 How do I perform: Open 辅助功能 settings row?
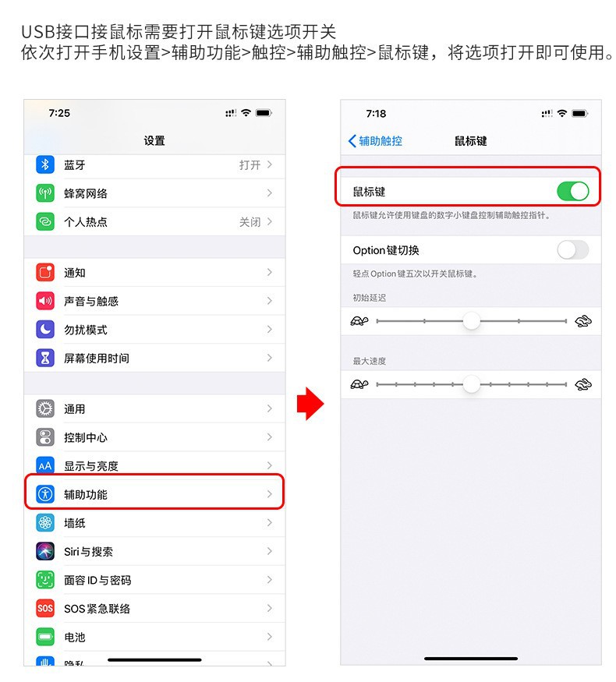coord(154,494)
